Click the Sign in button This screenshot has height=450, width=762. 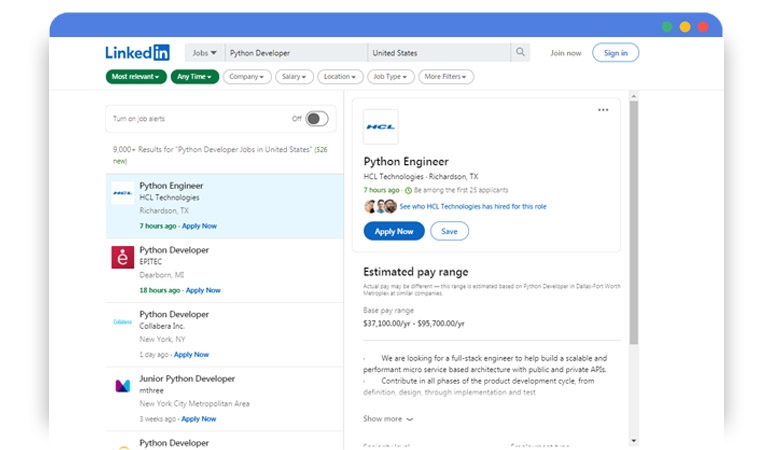point(615,53)
